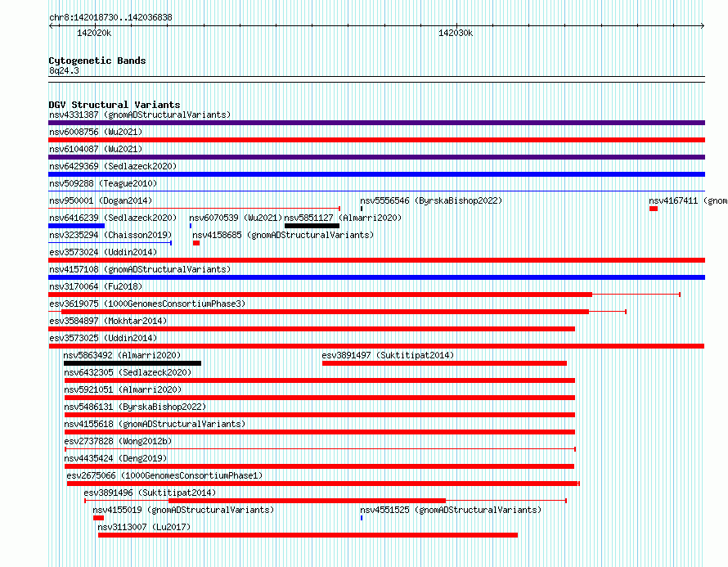Click the thin red line under esv2737828

click(321, 449)
